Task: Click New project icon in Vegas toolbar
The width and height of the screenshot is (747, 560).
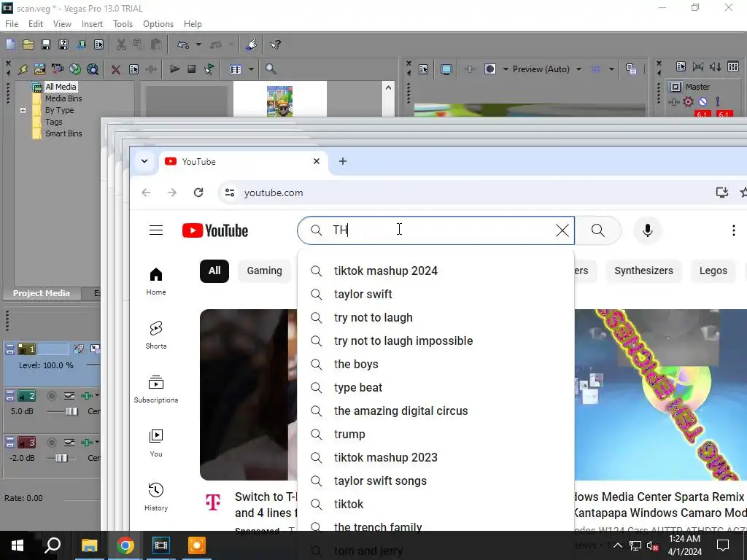Action: pos(10,44)
